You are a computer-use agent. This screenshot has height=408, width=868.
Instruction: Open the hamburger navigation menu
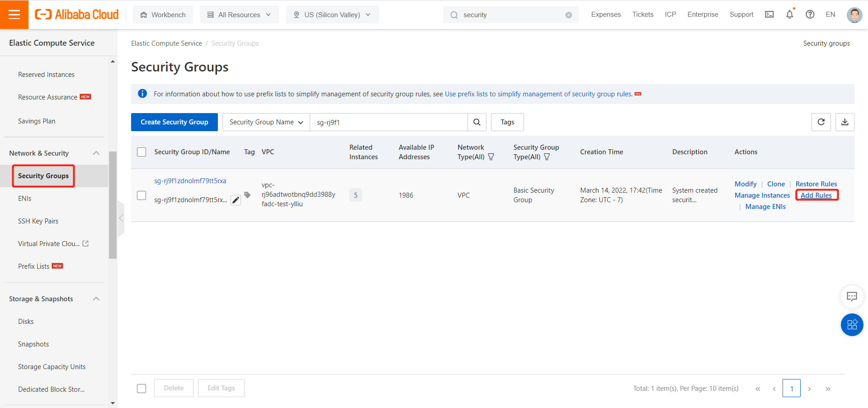click(14, 14)
